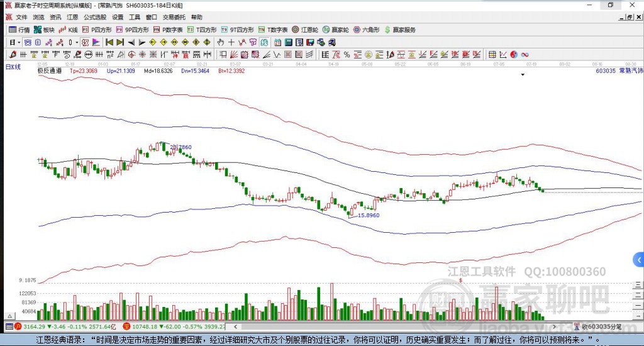Click the 15.8960 low price marker

click(368, 215)
